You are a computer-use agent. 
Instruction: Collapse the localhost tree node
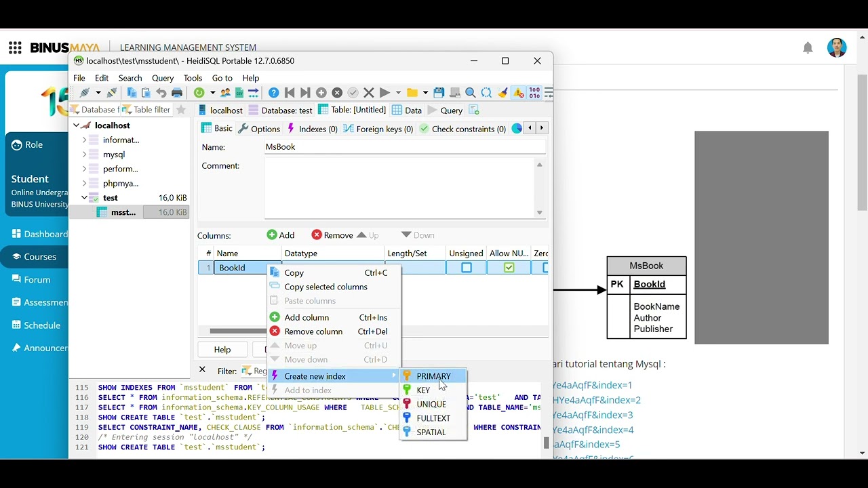77,125
